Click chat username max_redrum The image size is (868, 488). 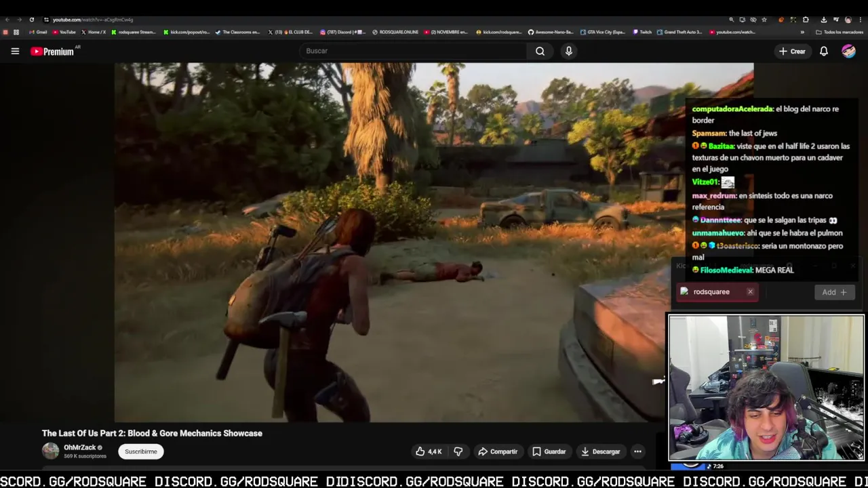(714, 196)
